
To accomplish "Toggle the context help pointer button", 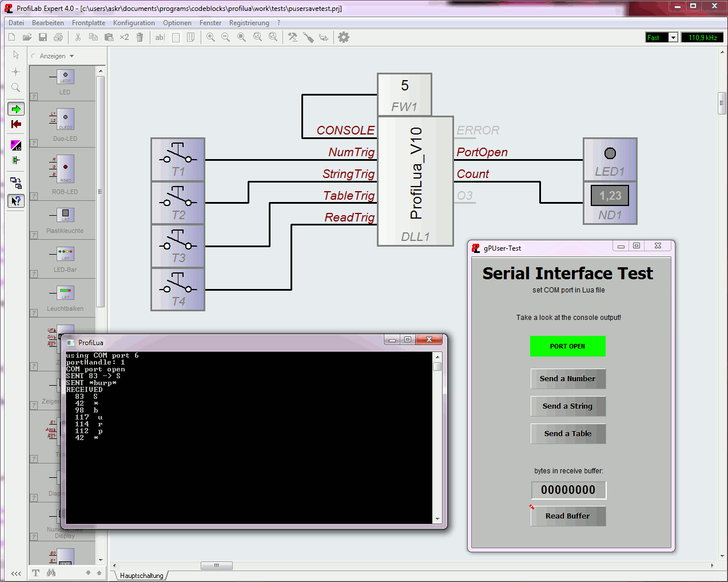I will (16, 201).
